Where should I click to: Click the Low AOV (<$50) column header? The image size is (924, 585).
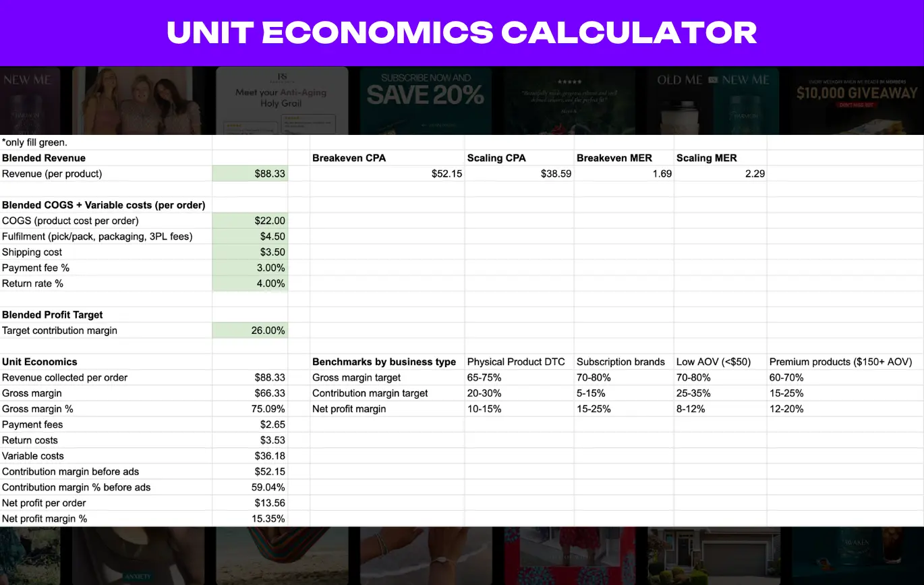[x=714, y=362]
